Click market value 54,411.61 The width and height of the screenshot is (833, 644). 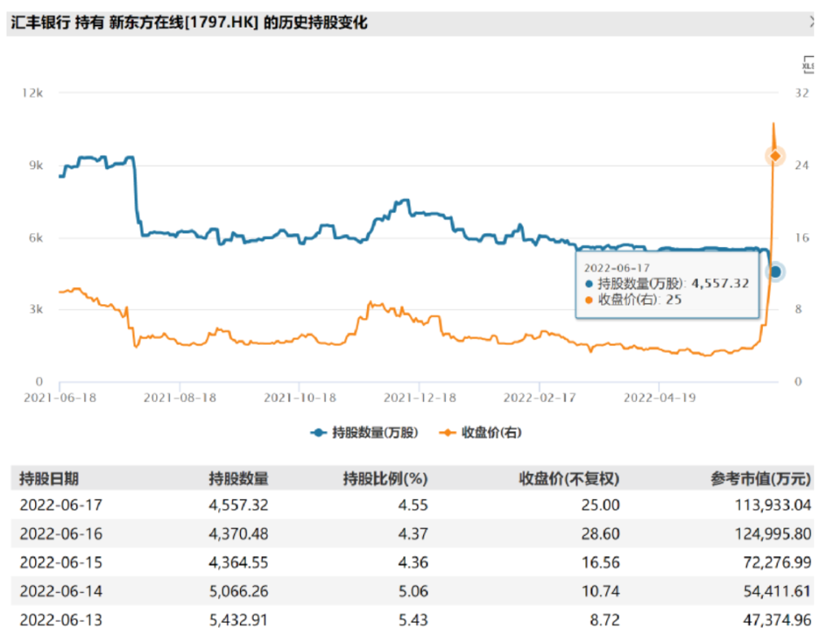(x=777, y=591)
